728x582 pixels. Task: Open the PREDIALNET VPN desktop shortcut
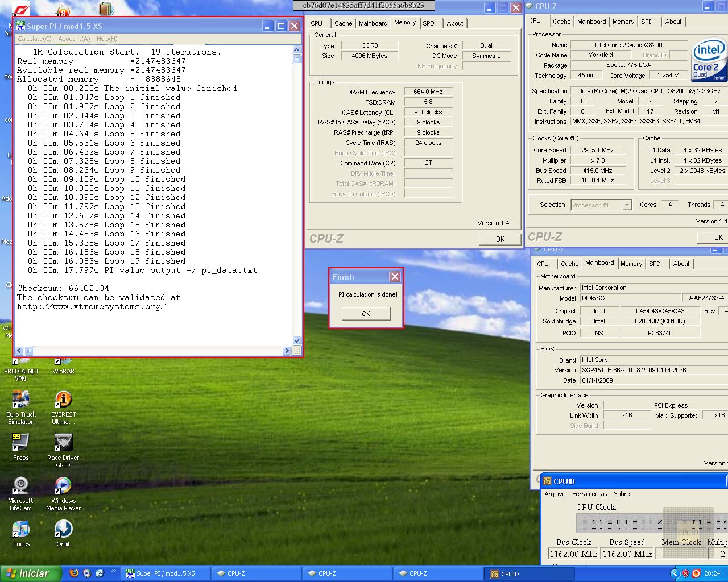(x=20, y=371)
